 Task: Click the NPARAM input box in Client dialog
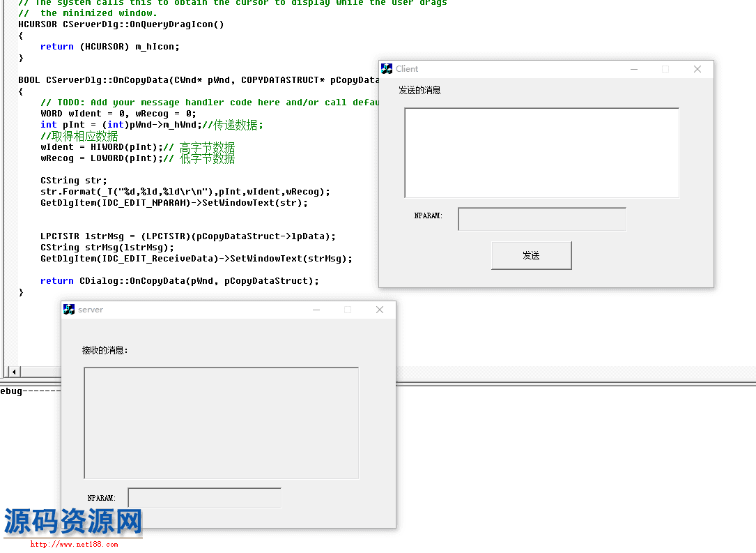pyautogui.click(x=542, y=218)
